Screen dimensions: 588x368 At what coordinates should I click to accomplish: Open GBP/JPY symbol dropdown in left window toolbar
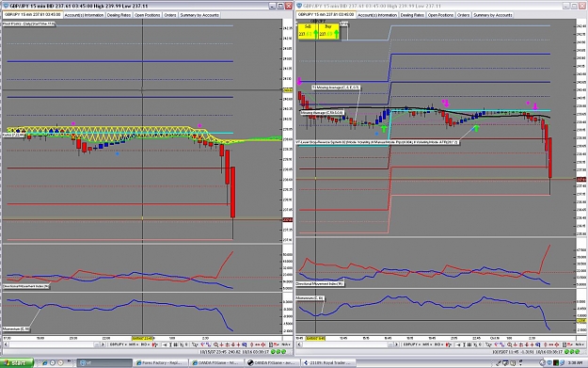(x=119, y=344)
